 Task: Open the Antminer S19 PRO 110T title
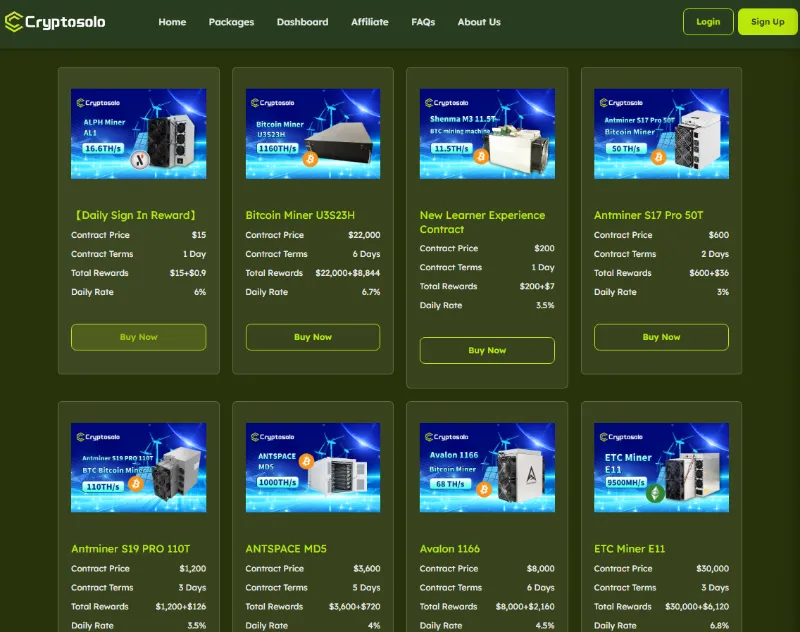point(130,549)
